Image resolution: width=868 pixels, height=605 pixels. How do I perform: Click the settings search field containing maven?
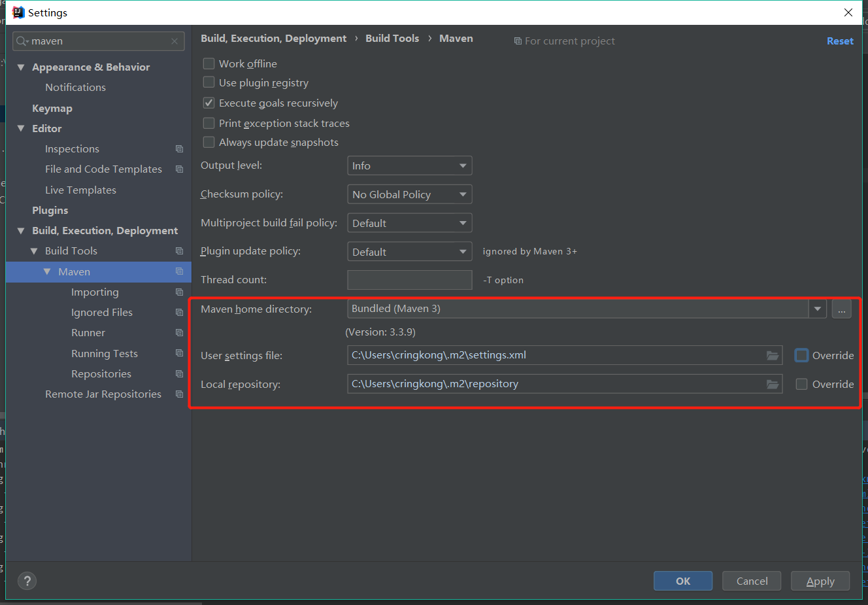[x=99, y=41]
